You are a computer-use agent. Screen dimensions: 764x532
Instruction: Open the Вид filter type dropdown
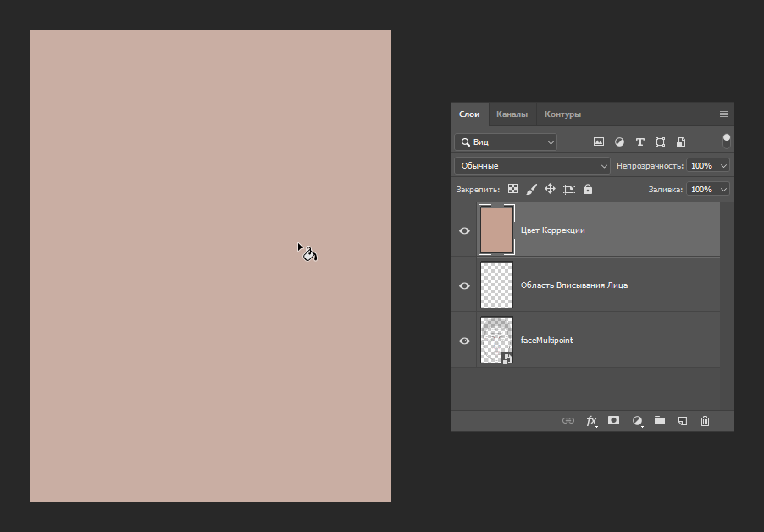pos(506,141)
